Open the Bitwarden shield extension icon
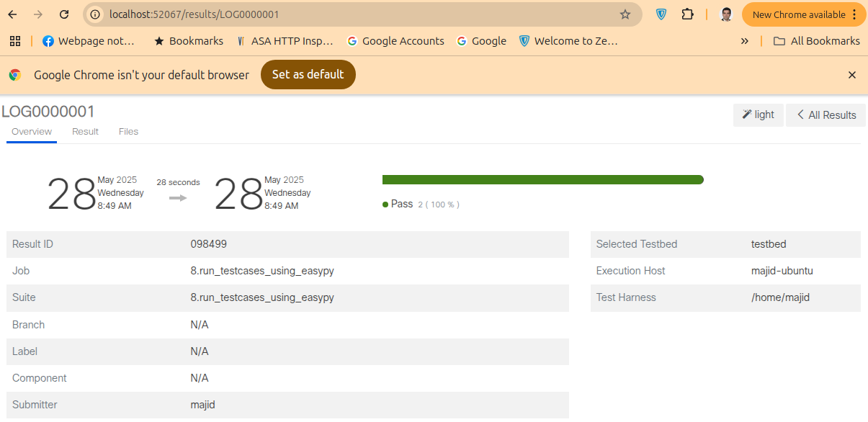The height and width of the screenshot is (422, 868). [661, 14]
